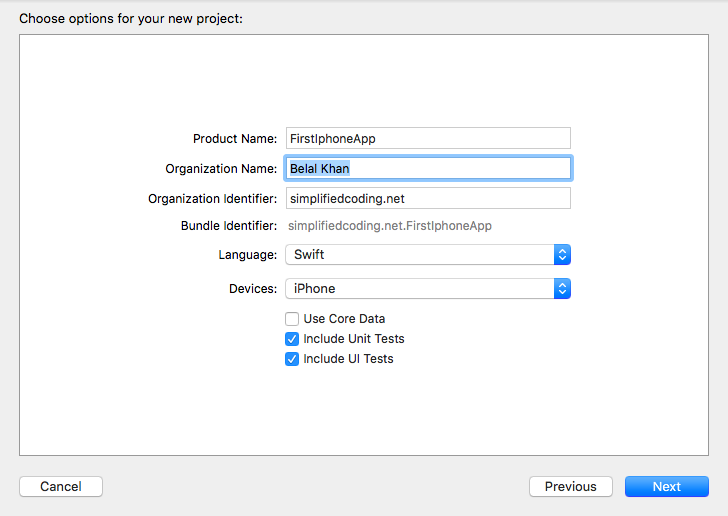728x516 pixels.
Task: Open the Language dropdown showing Swift
Action: pos(428,255)
